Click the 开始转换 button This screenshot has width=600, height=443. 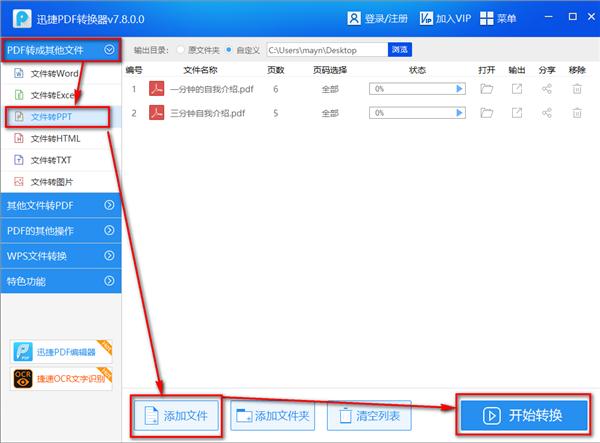[x=523, y=415]
